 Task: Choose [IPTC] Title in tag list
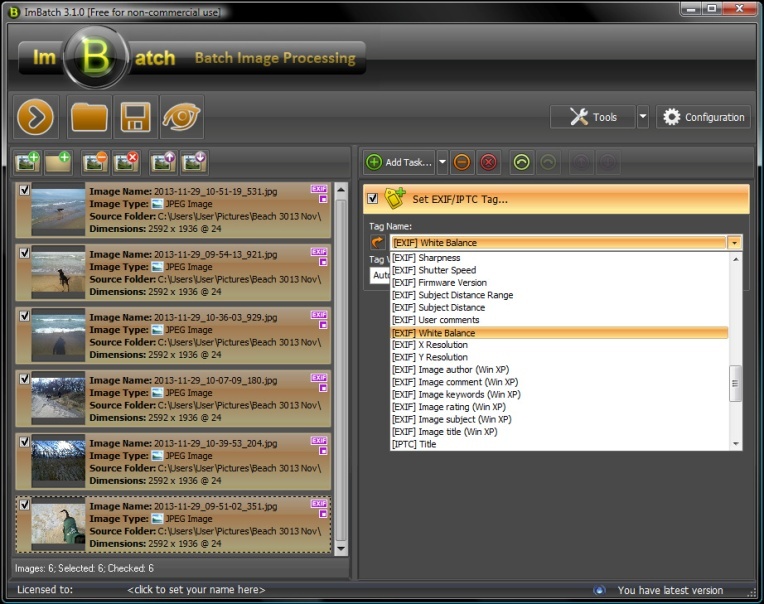point(414,445)
